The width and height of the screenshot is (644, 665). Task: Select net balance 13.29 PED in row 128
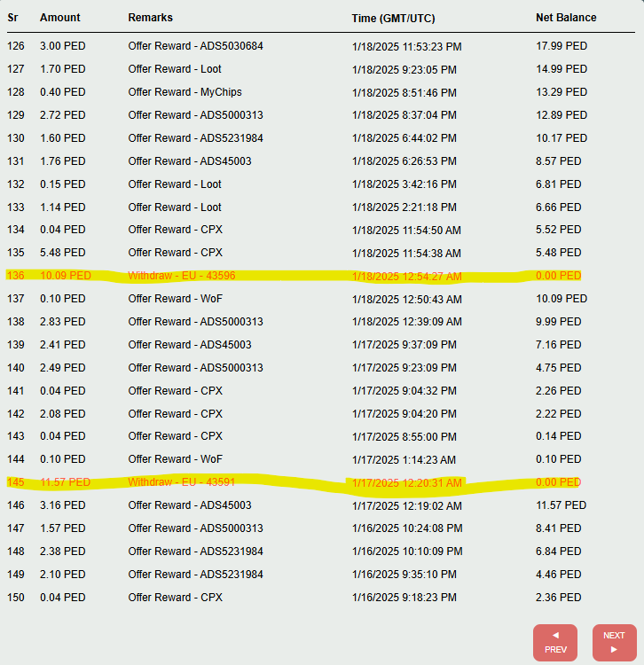(x=562, y=92)
